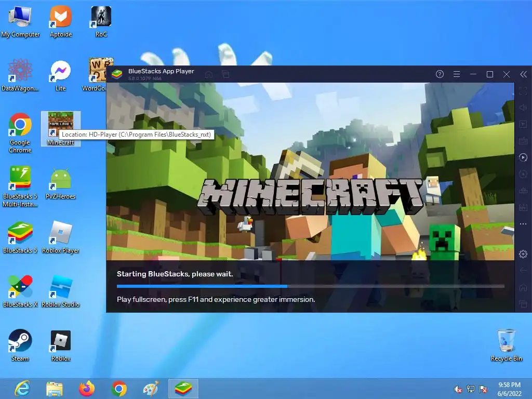This screenshot has width=532, height=399.
Task: Click multi-window tab icon in BlueStacks title bar
Action: click(225, 74)
